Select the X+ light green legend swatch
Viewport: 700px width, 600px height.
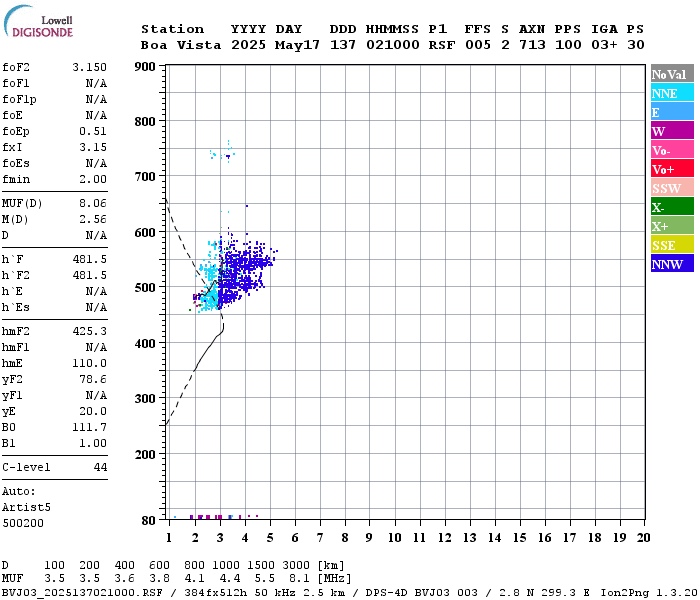[x=672, y=225]
